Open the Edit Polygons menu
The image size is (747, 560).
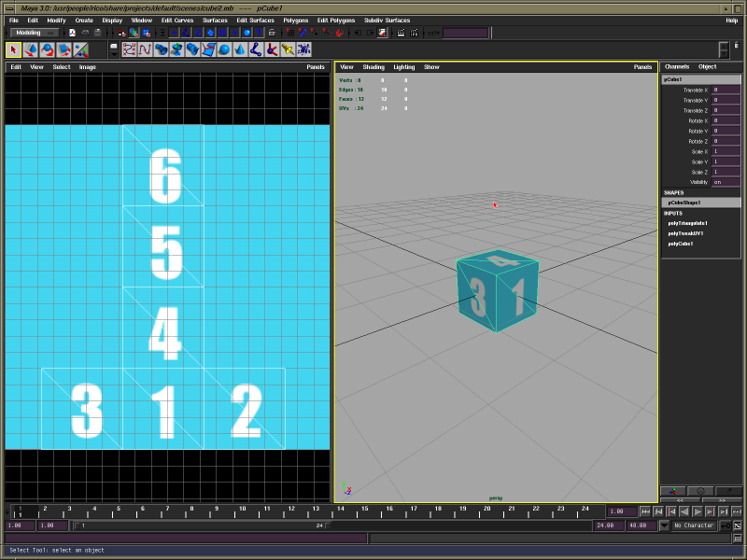[x=334, y=20]
